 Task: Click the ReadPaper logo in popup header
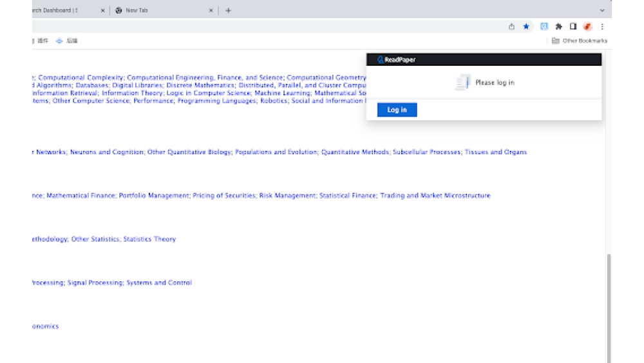(x=396, y=59)
